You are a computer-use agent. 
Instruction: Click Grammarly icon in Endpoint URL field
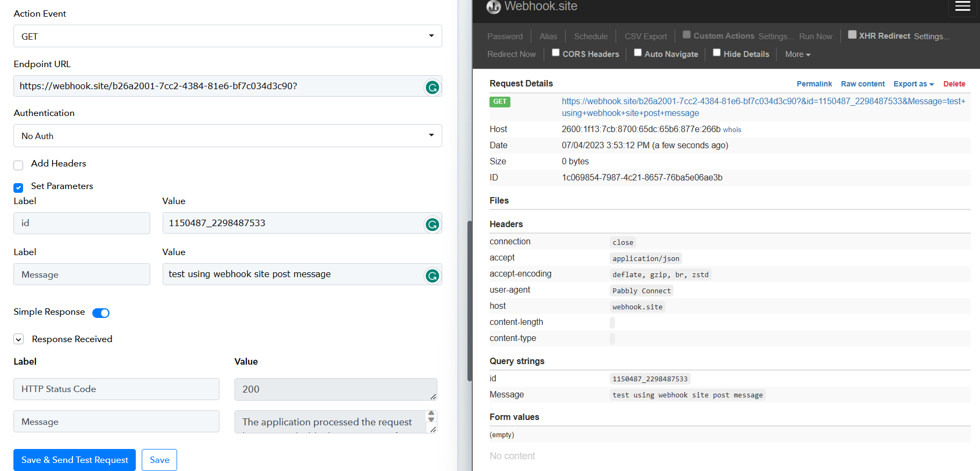tap(432, 87)
